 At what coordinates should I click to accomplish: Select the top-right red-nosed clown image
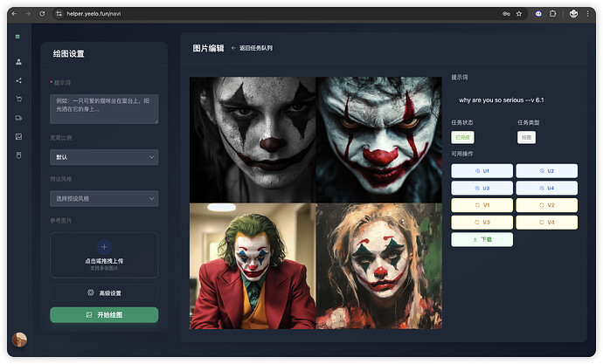point(378,140)
